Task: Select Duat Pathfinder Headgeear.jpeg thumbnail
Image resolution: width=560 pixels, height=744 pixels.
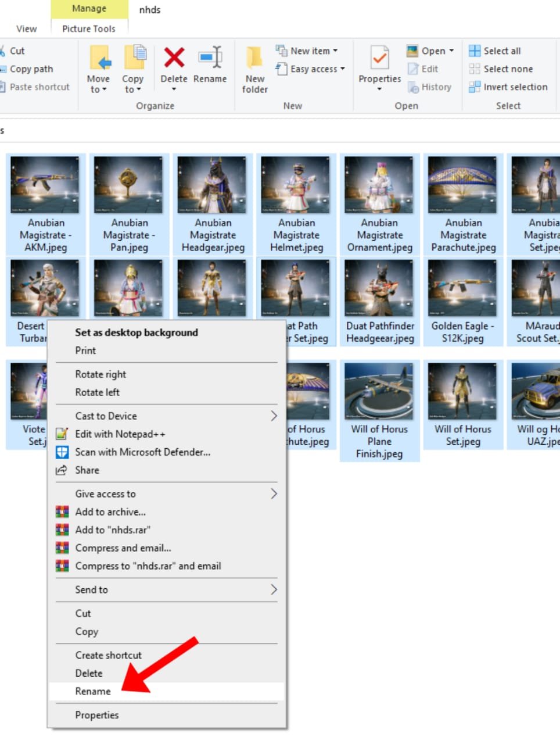Action: point(379,288)
